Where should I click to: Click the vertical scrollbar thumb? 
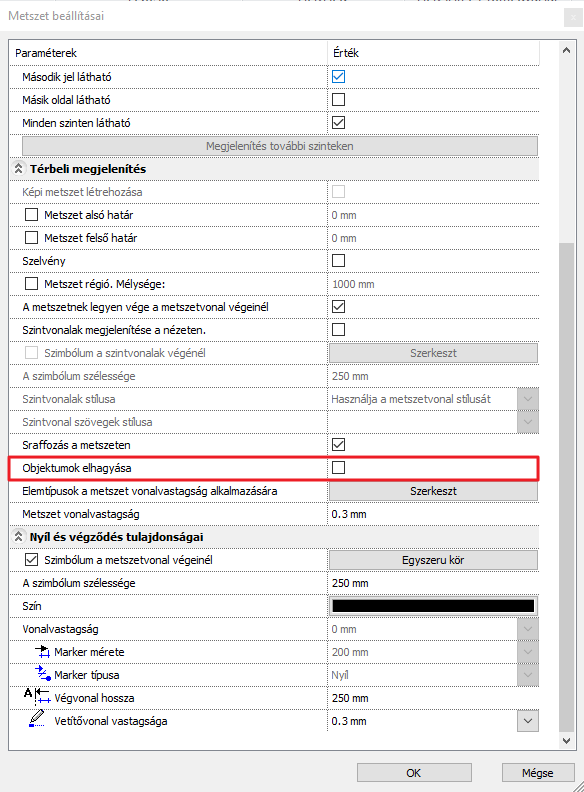[566, 487]
